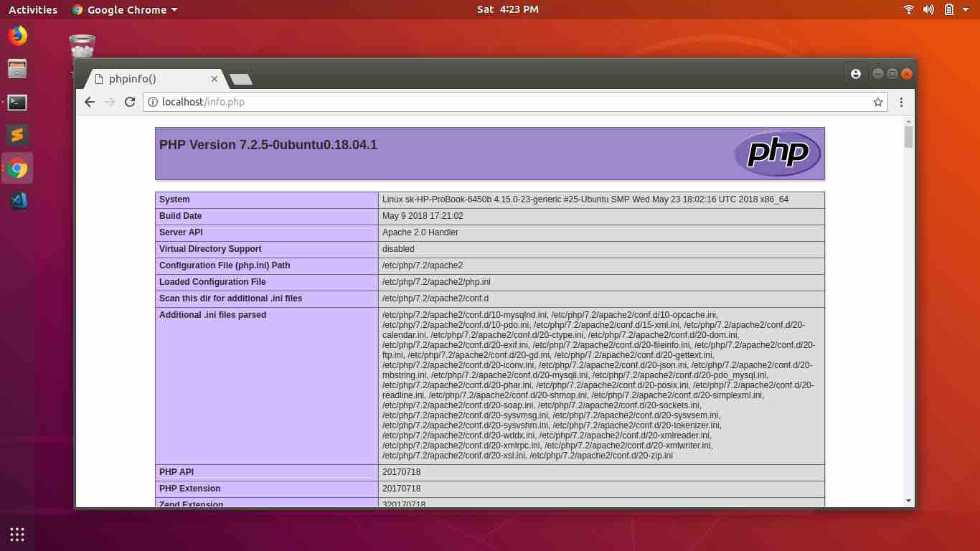This screenshot has width=980, height=551.
Task: Click the PHP logo image
Action: [x=778, y=154]
